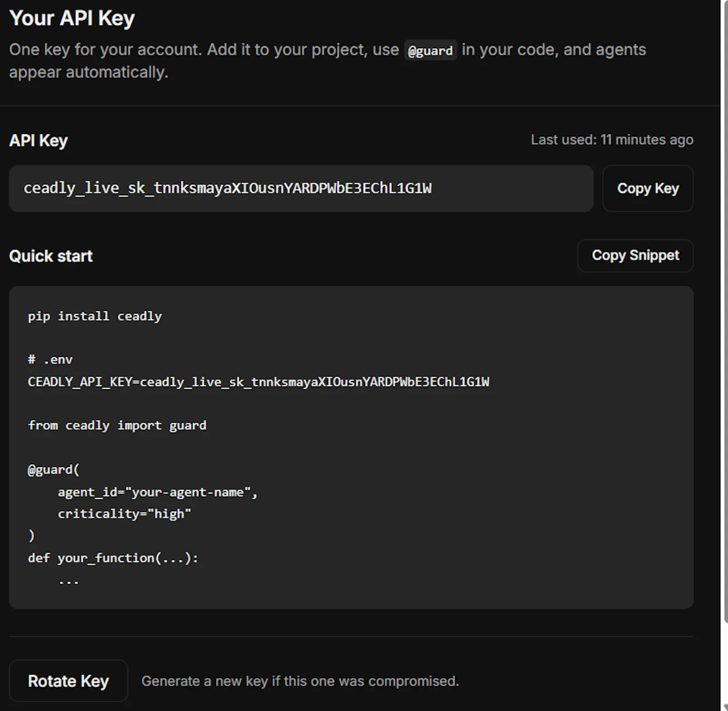Click "Last used: 11 minutes ago" text
The width and height of the screenshot is (728, 711).
pyautogui.click(x=612, y=140)
